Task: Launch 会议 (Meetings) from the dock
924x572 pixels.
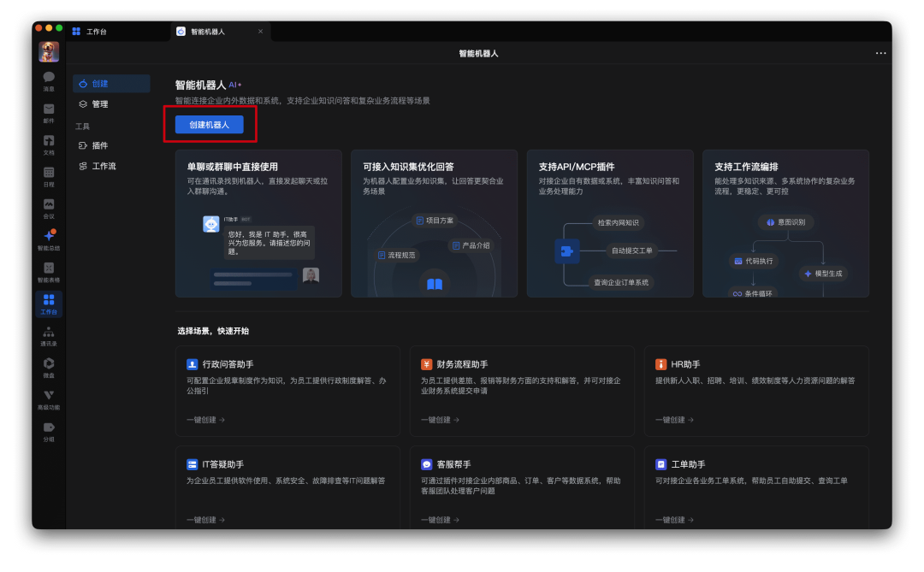Action: click(x=49, y=208)
